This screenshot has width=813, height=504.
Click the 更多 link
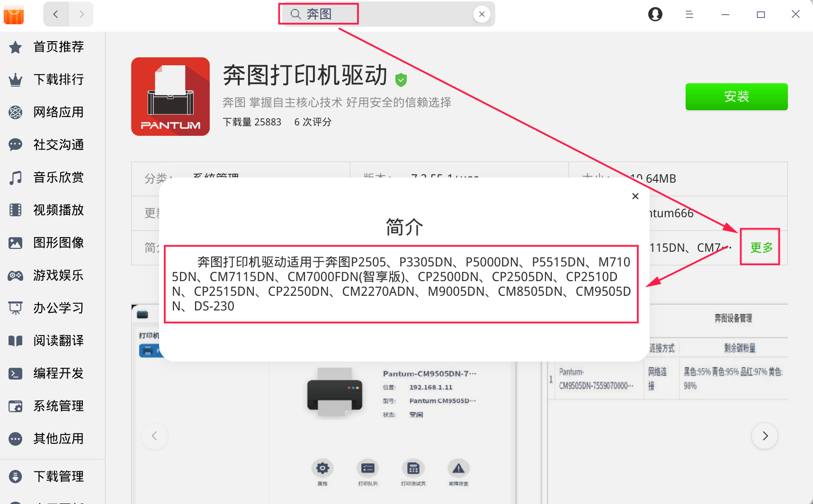pyautogui.click(x=761, y=248)
